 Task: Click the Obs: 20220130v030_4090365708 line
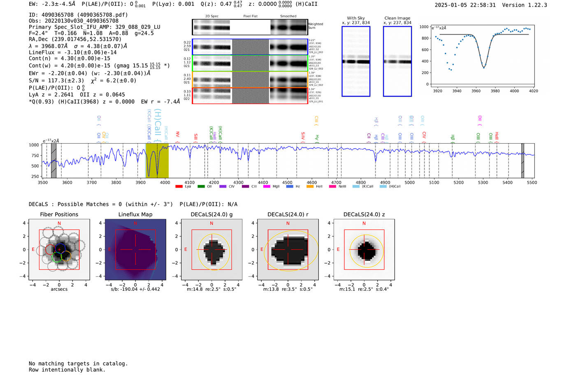[74, 21]
